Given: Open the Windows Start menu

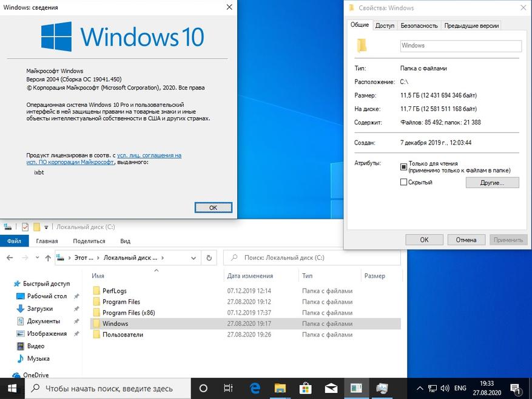Looking at the screenshot, I should [12, 388].
